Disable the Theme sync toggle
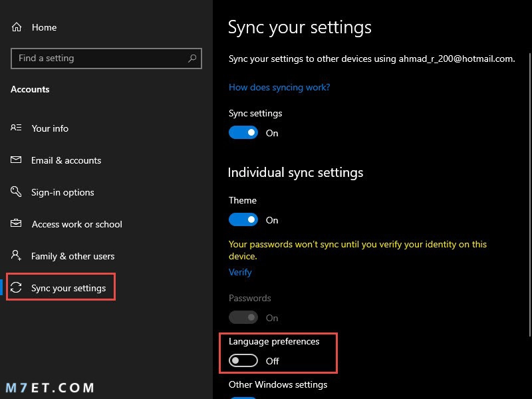532x399 pixels. (243, 220)
